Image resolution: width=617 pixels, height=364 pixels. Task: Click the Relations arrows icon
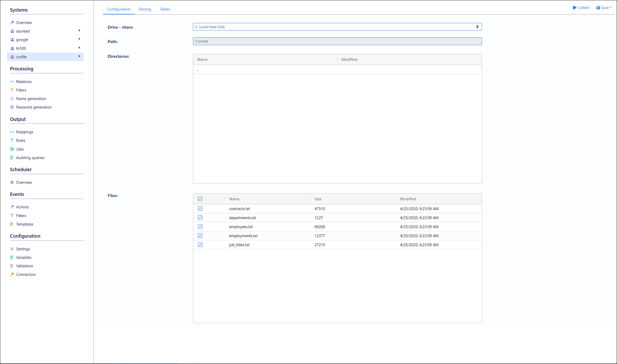[12, 82]
